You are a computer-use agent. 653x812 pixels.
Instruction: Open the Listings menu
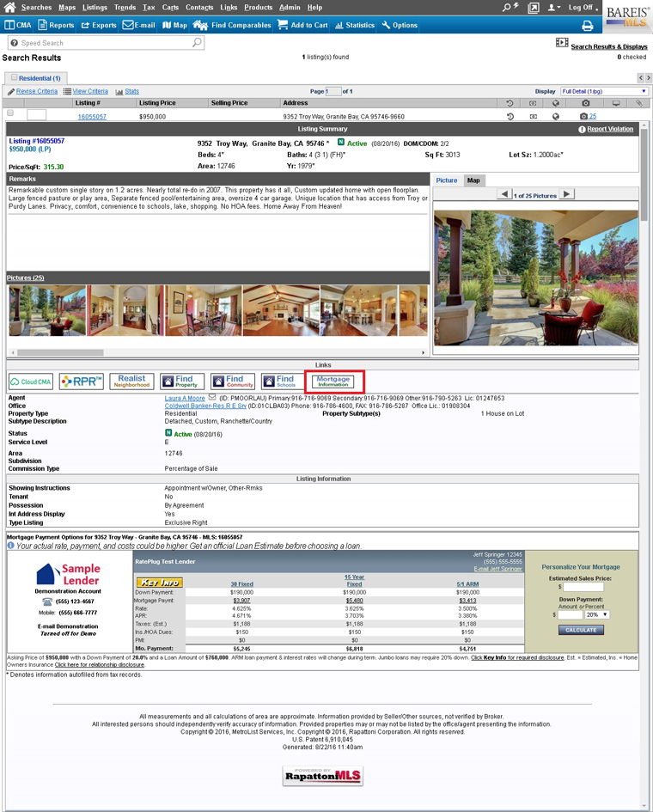(95, 7)
